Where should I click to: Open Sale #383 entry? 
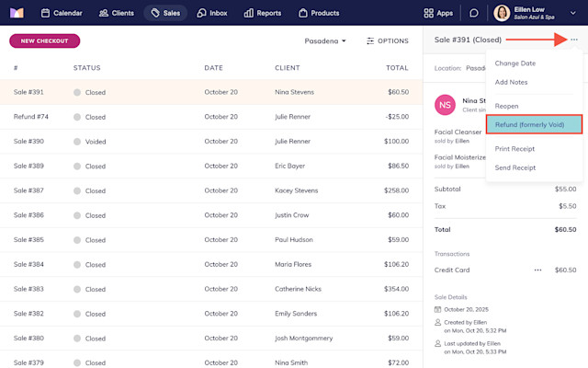click(x=211, y=289)
